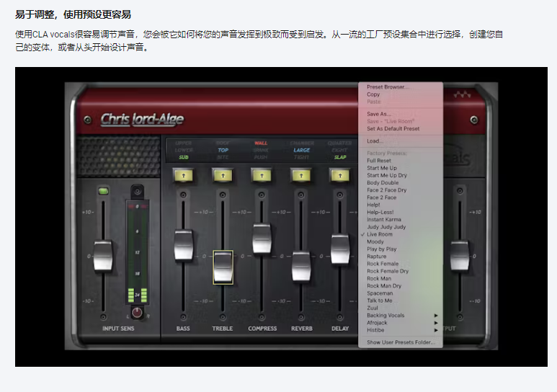The width and height of the screenshot is (557, 392).
Task: Toggle the BASS yellow arrow button
Action: (183, 175)
